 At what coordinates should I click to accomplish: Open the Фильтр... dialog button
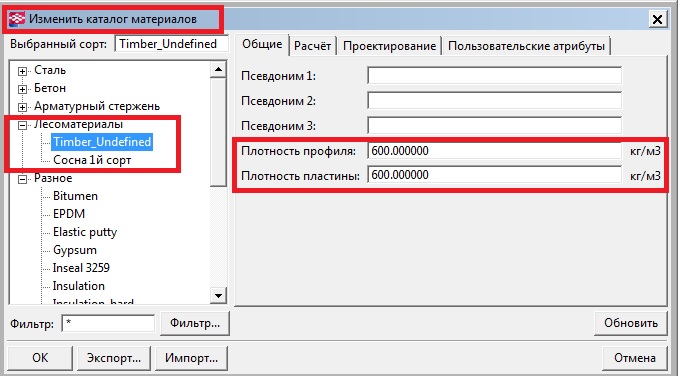195,323
